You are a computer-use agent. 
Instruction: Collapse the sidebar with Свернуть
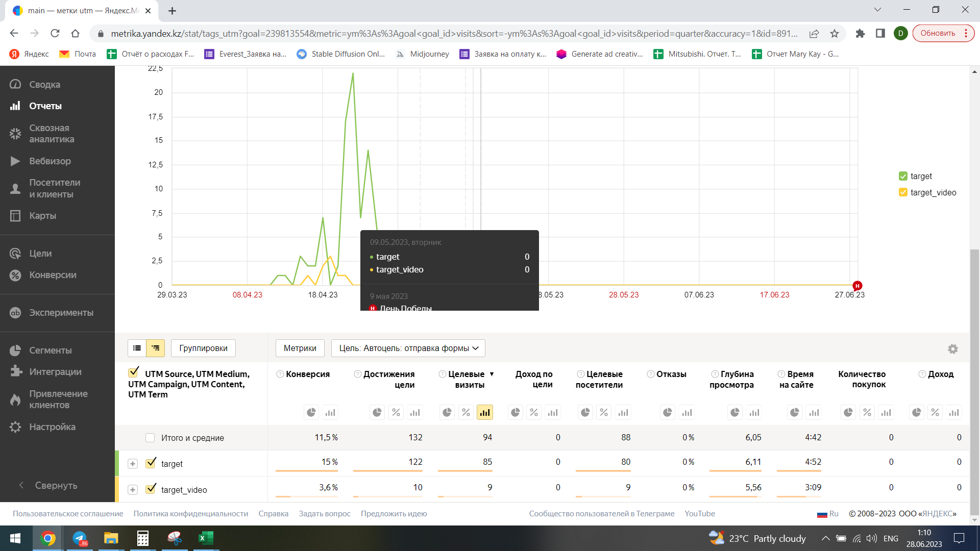[x=48, y=485]
